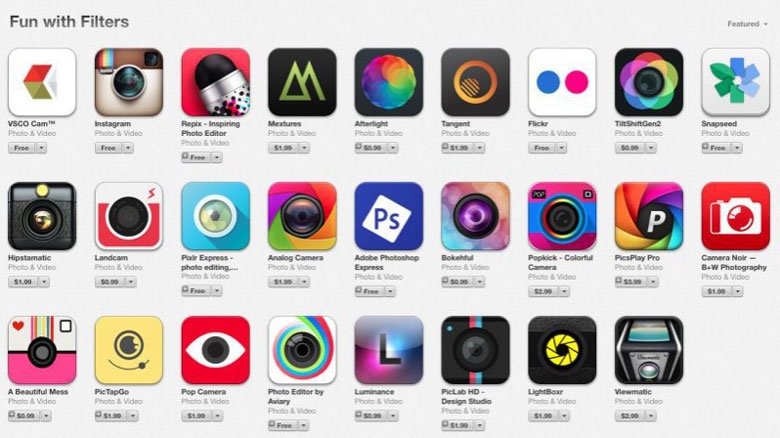The width and height of the screenshot is (780, 438).
Task: Buy TiltShiftGen2 with $0.99 button
Action: tap(630, 148)
